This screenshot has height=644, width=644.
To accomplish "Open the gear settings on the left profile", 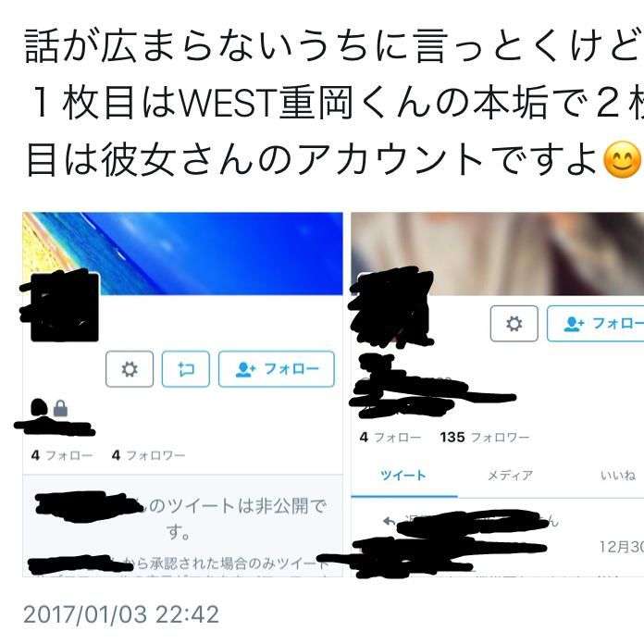I will [x=130, y=369].
